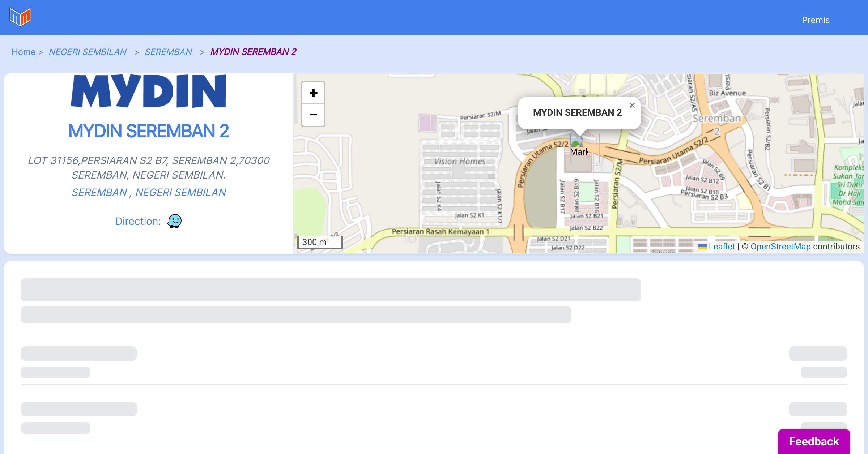
Task: Open the OpenStreetMap contributors link
Action: (780, 247)
